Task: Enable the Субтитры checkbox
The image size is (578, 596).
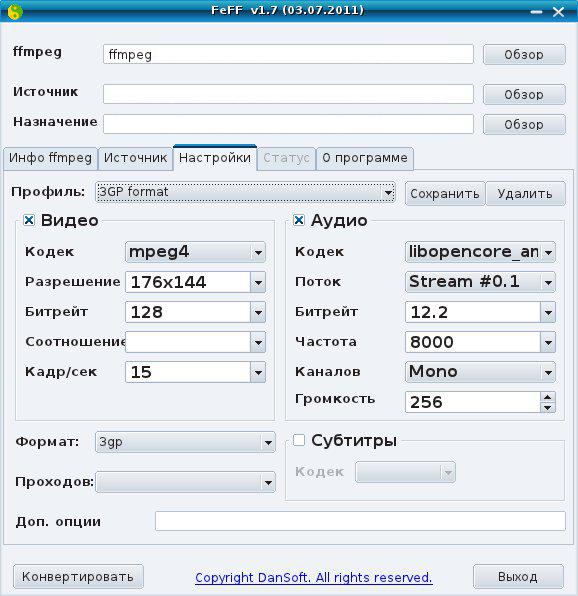Action: 299,441
